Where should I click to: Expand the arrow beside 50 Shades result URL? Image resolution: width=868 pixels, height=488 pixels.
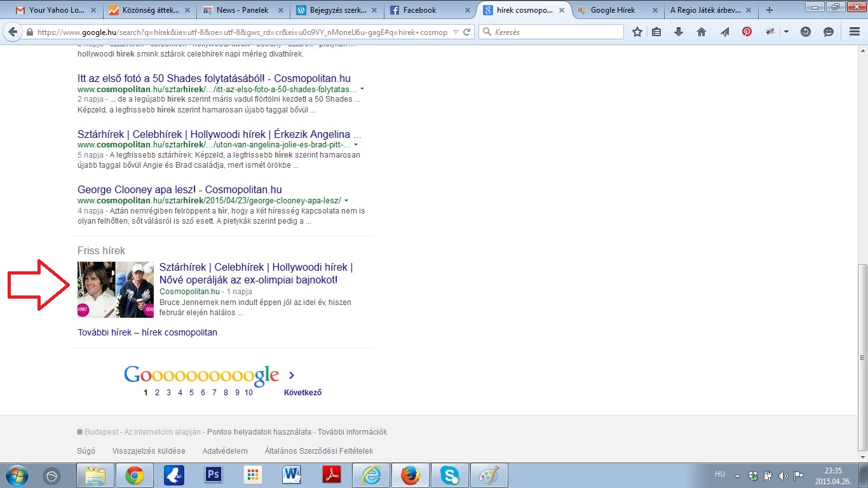(x=362, y=90)
